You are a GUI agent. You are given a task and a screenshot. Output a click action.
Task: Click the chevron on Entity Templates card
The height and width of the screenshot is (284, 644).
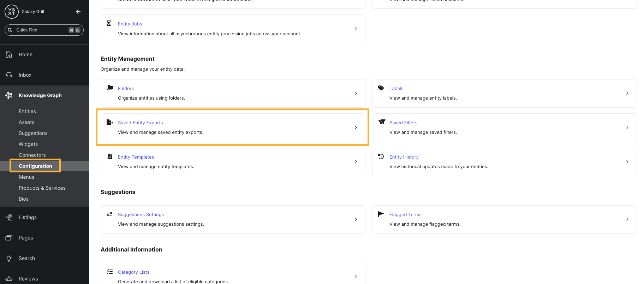coord(356,162)
